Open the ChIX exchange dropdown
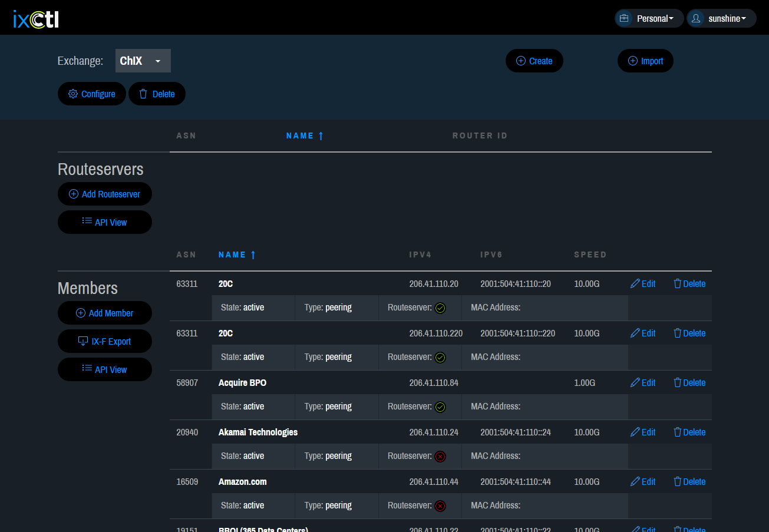Viewport: 769px width, 532px height. click(143, 61)
